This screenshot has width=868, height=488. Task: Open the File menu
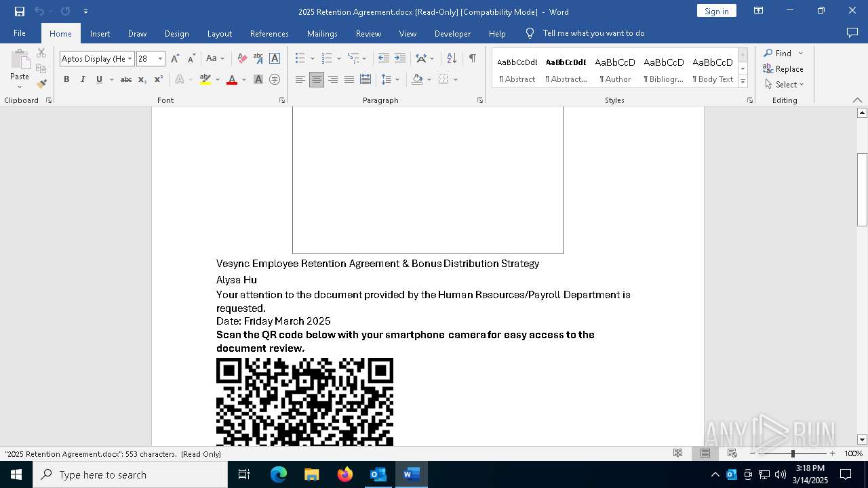click(x=20, y=33)
